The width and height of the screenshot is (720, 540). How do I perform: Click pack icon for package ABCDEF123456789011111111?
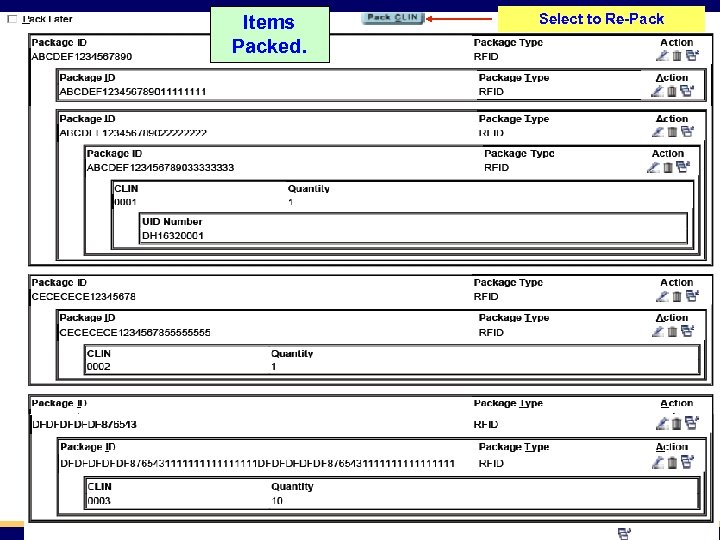pos(686,90)
